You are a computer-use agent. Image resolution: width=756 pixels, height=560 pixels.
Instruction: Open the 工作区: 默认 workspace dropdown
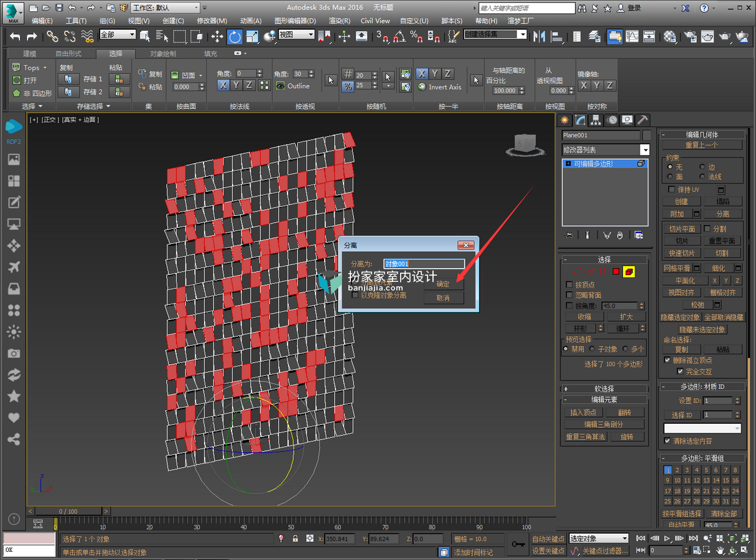click(x=165, y=8)
